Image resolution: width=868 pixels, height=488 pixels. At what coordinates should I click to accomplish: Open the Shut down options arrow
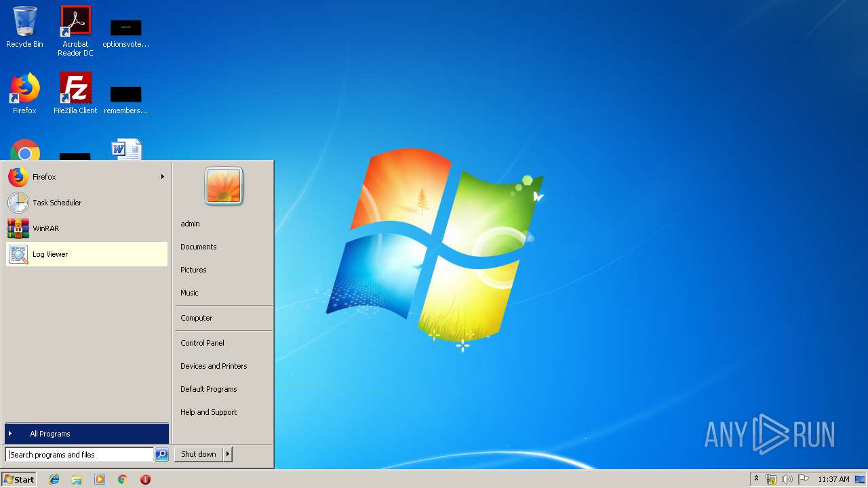pyautogui.click(x=228, y=454)
